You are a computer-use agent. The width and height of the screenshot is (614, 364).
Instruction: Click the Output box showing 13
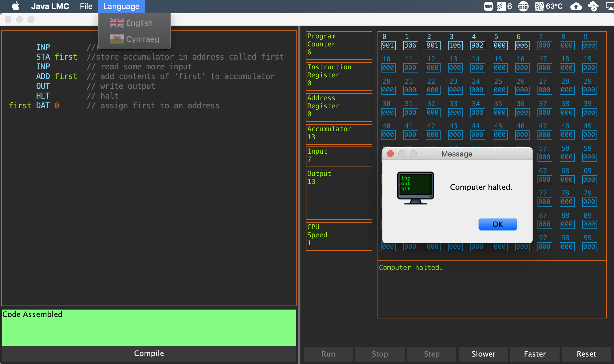pos(339,194)
